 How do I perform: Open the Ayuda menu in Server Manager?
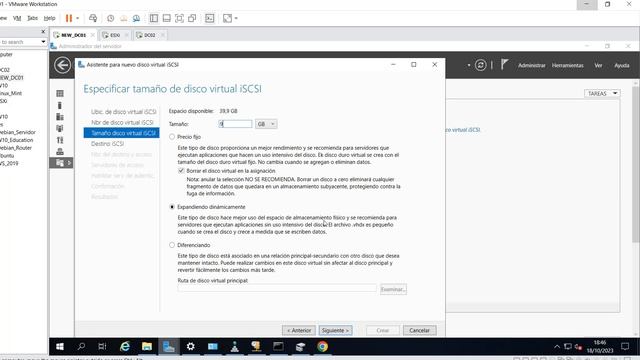click(622, 65)
